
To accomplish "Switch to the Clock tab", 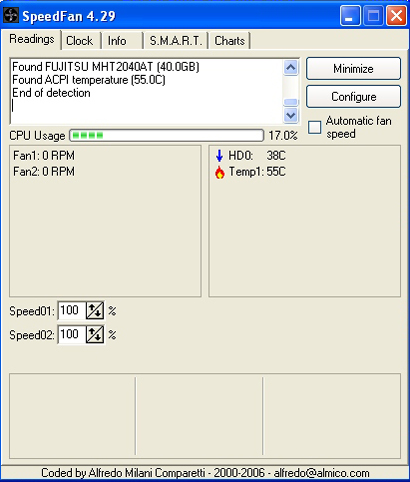I will [x=80, y=41].
